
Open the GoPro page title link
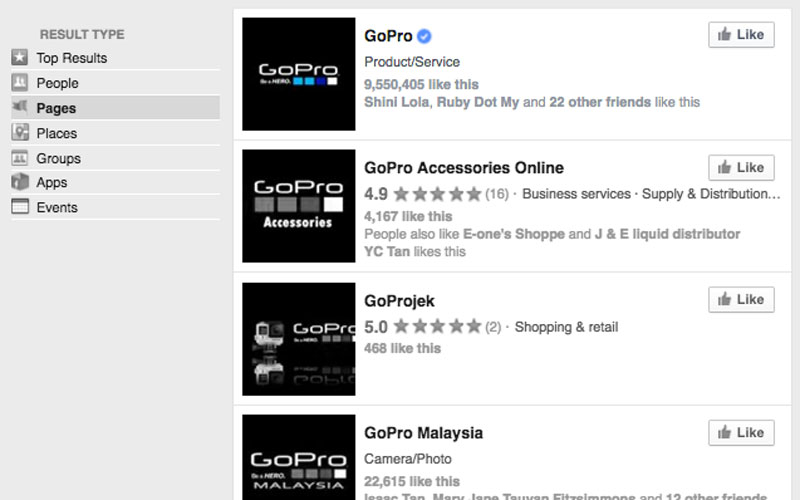click(388, 36)
